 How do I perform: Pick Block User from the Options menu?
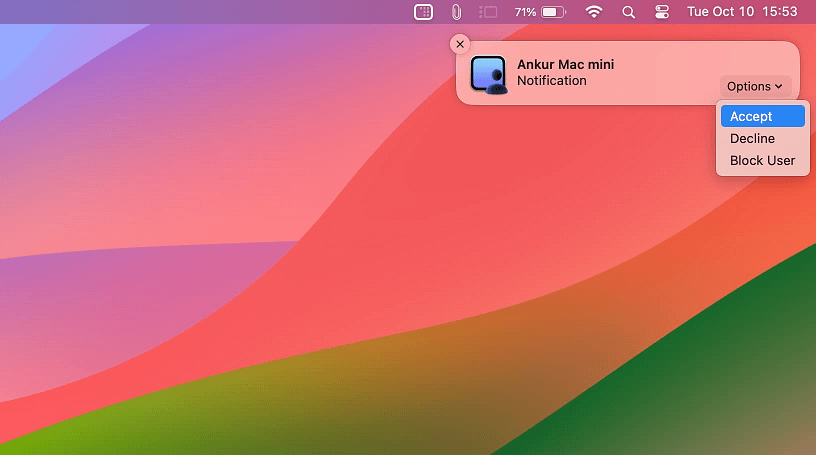(762, 160)
